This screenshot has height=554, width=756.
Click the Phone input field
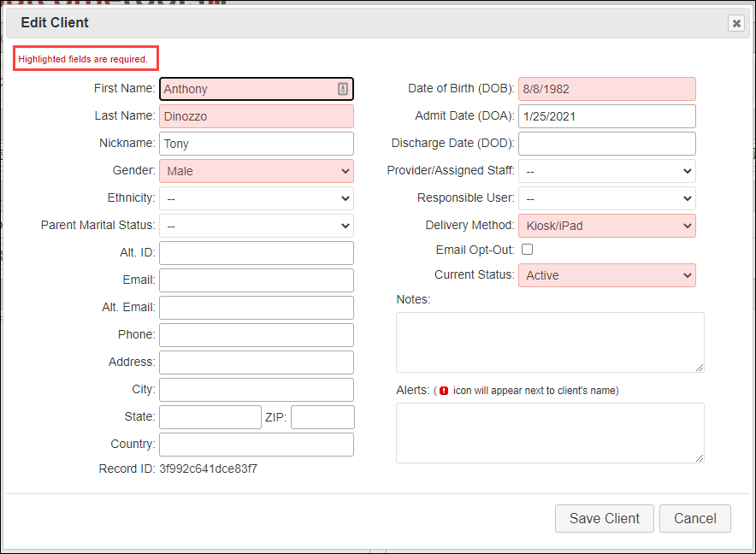click(x=257, y=335)
